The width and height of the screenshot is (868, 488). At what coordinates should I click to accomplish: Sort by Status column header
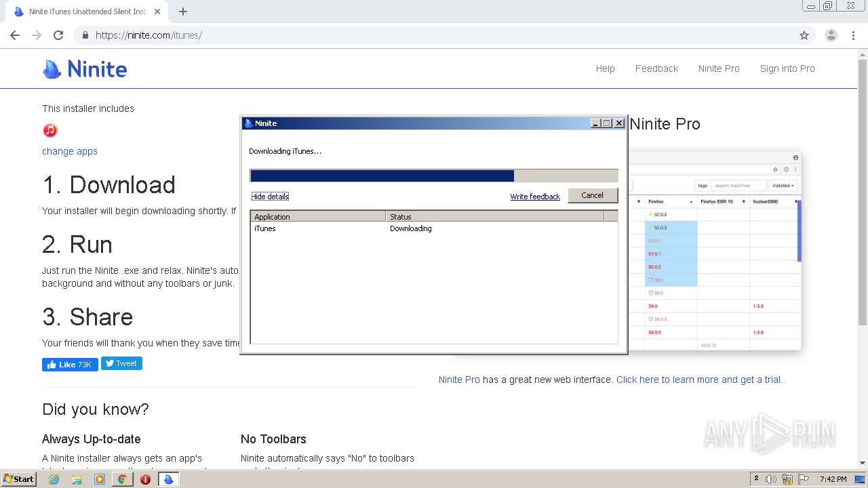pos(495,217)
